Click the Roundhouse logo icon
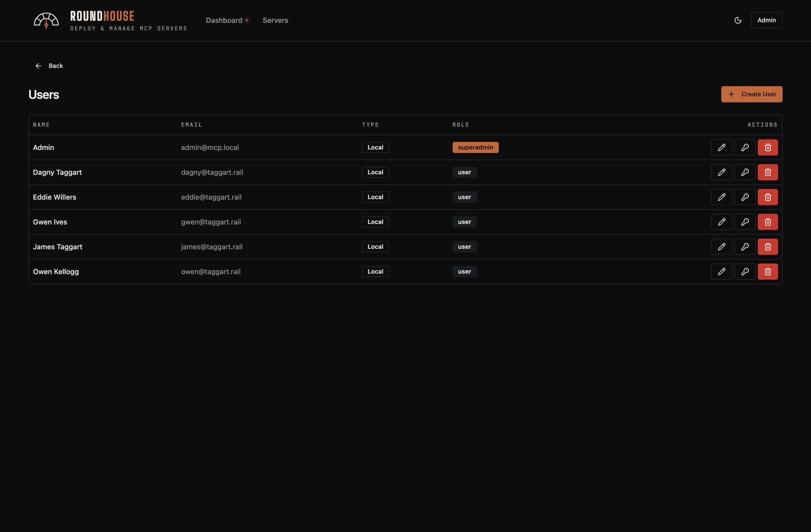The width and height of the screenshot is (811, 532). 46,21
